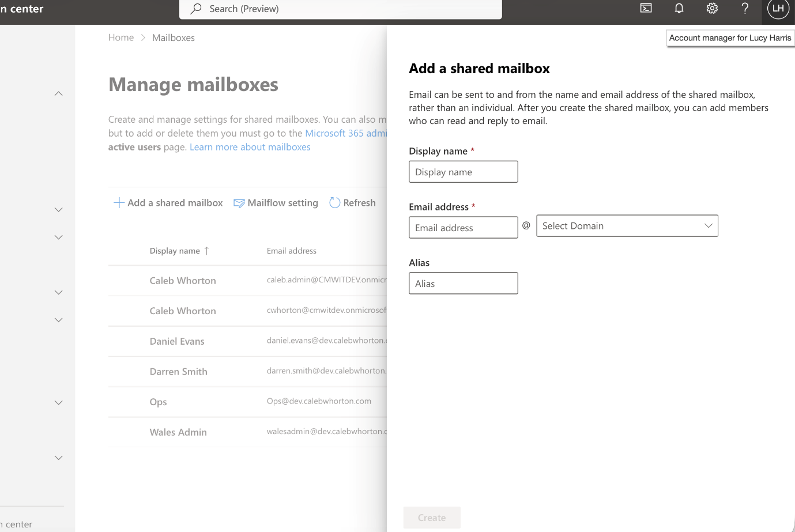Expand the sixth sidebar section chevron
The image size is (795, 532).
click(x=58, y=403)
